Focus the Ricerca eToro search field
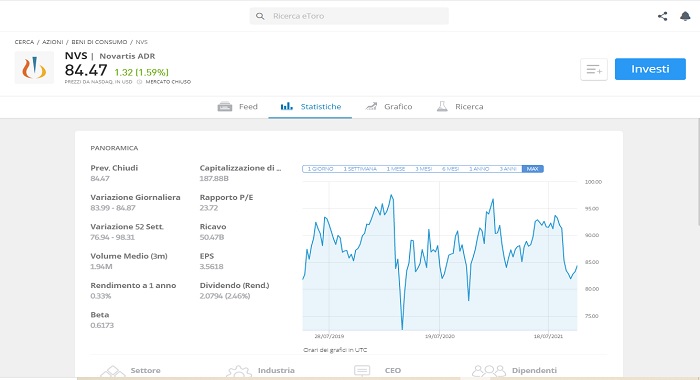700x380 pixels. coord(349,16)
